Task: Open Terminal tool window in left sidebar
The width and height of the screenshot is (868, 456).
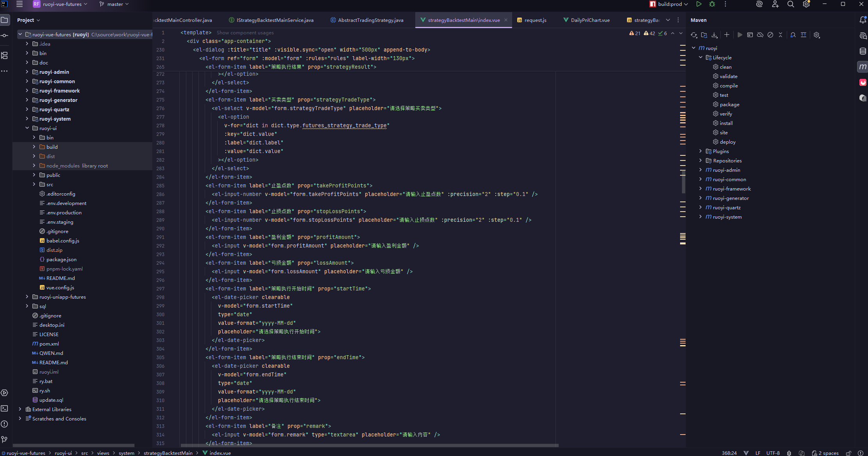Action: 5,408
